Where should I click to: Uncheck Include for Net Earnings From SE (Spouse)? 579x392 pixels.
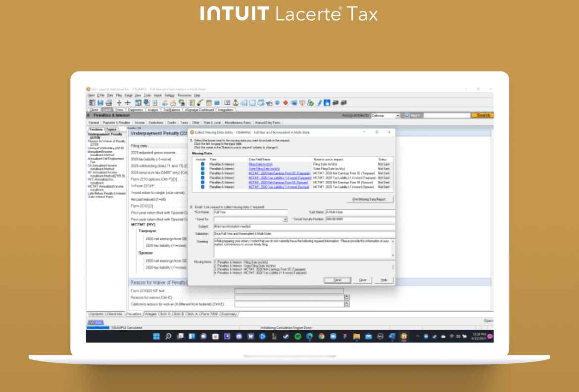pos(202,182)
